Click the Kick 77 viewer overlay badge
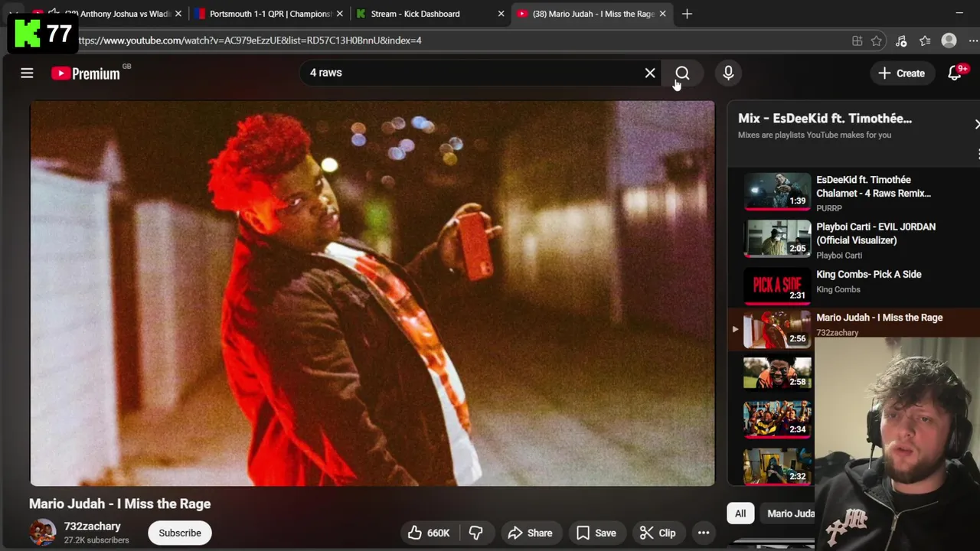The width and height of the screenshot is (980, 551). (43, 34)
